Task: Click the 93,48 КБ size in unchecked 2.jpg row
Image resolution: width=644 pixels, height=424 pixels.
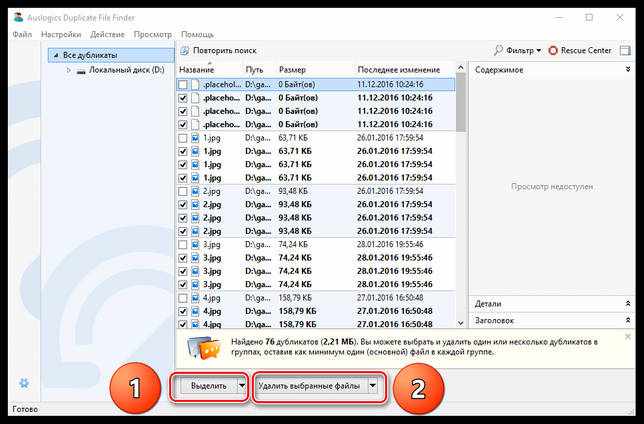Action: coord(293,191)
